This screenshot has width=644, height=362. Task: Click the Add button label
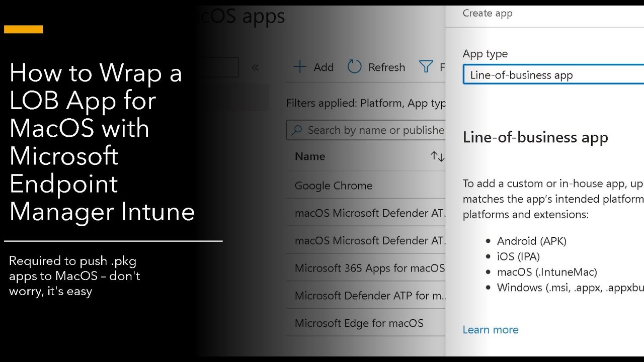pos(324,67)
